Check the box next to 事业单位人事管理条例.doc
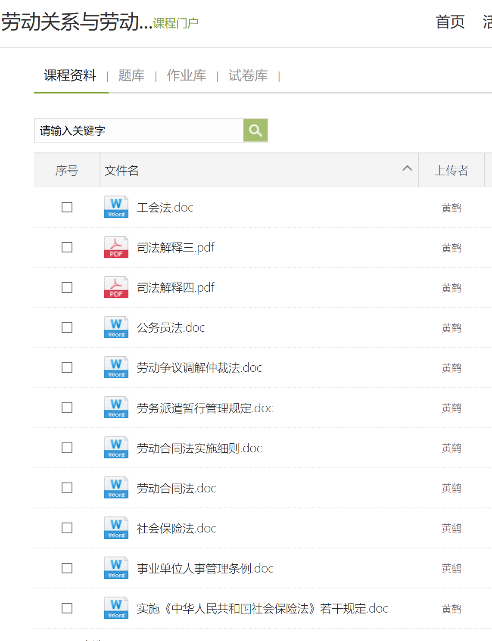Screen dimensions: 492x641 [x=67, y=568]
